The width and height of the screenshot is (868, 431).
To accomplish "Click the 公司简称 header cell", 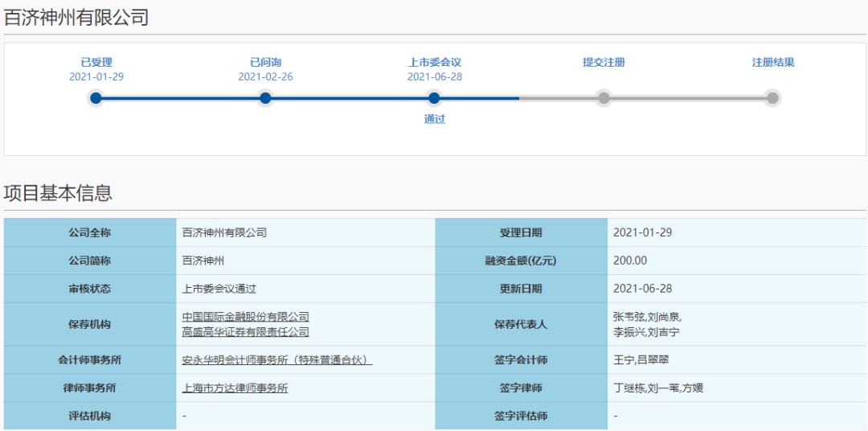I will point(90,261).
